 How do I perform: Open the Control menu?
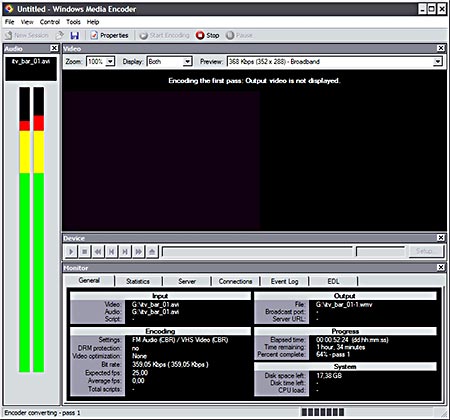(x=50, y=22)
